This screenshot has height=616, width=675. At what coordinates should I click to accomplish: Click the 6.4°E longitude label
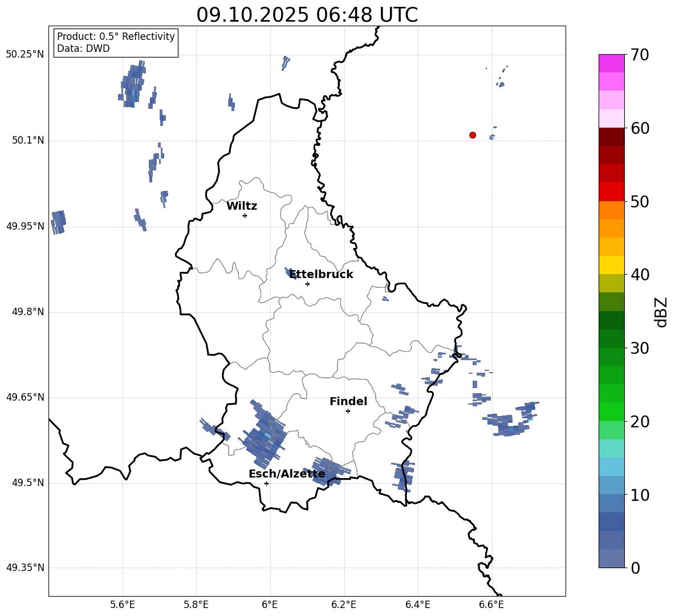point(417,605)
